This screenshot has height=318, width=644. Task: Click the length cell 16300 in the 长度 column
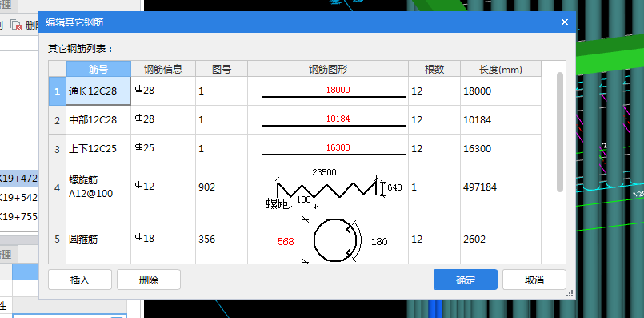tap(501, 148)
